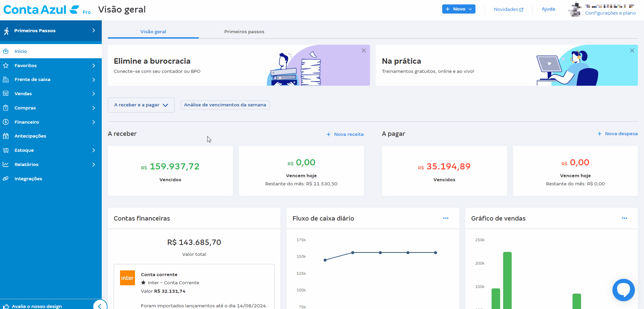Switch to the Primeiros passos tab

click(244, 32)
